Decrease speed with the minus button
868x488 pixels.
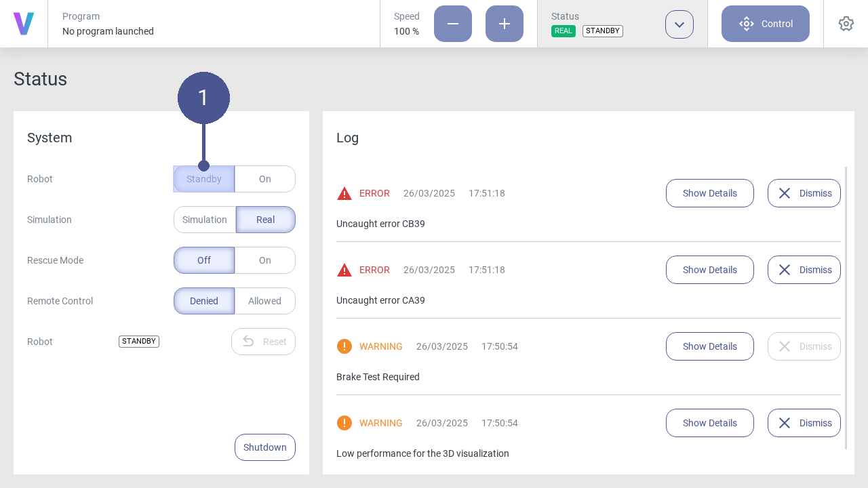coord(452,24)
